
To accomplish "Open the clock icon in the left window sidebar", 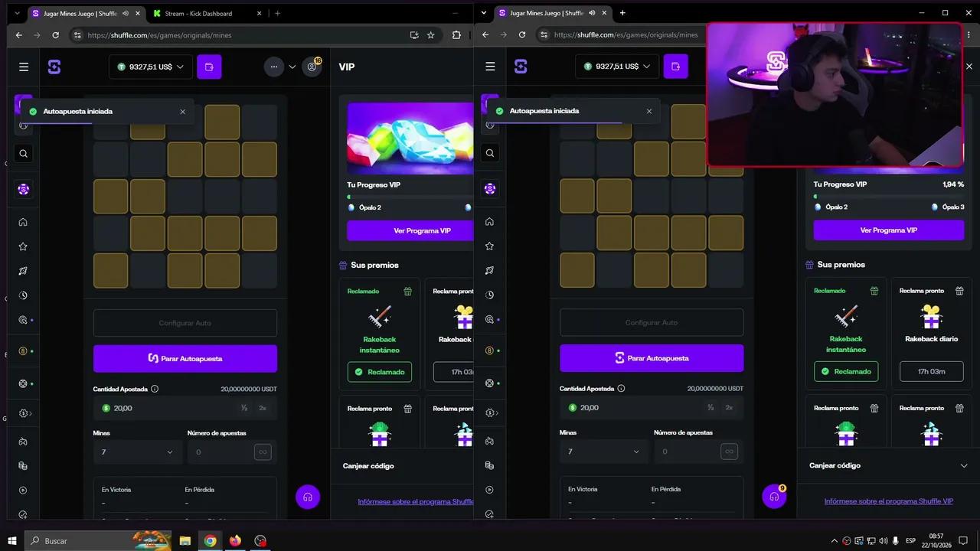I will 23,295.
